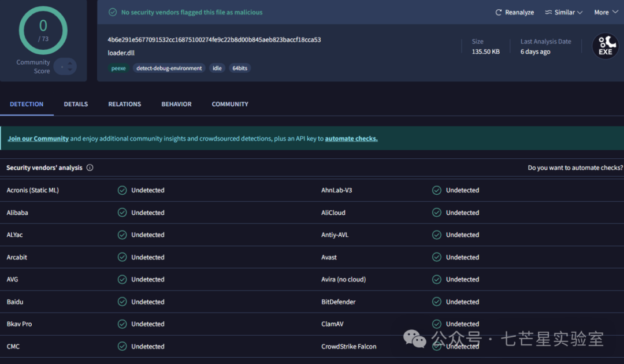The height and width of the screenshot is (364, 624).
Task: Click the Avira (no cloud) undetected check icon
Action: [x=437, y=279]
